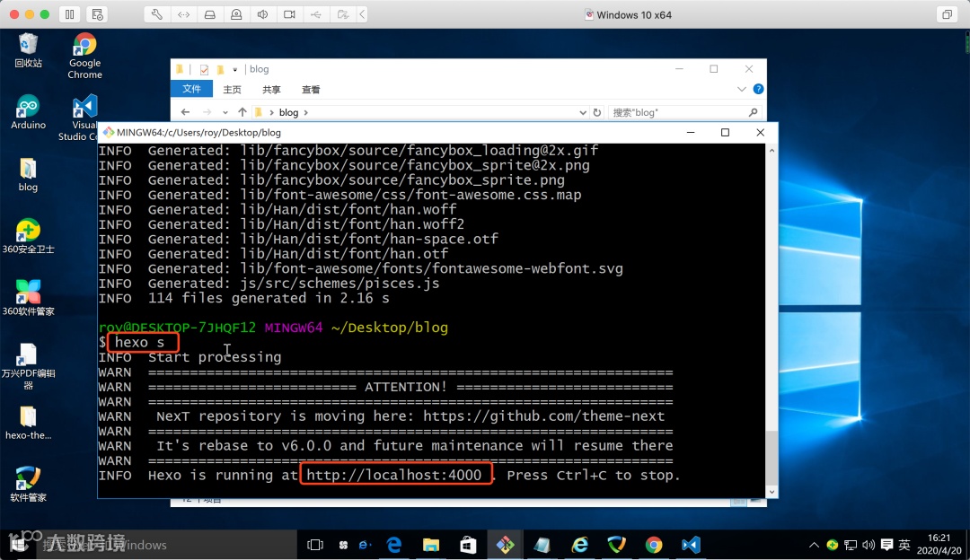Click the properties checkmark quick access icon
Screen dimensions: 970x560
(x=204, y=69)
